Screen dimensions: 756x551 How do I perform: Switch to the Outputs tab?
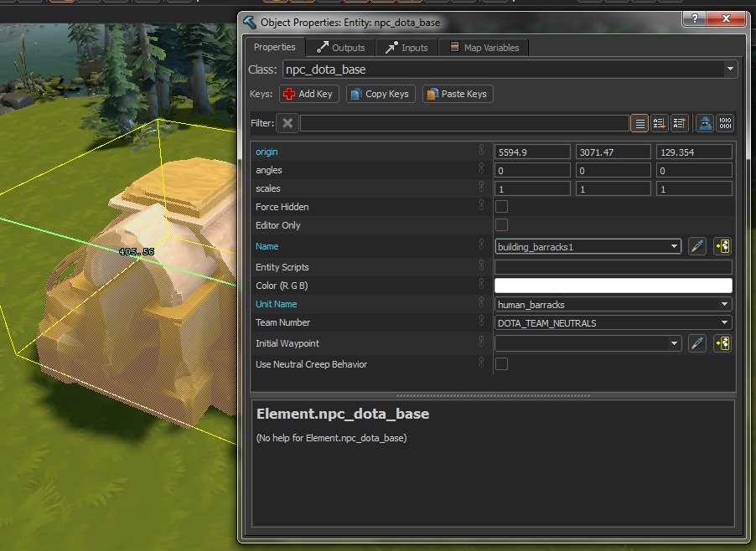(x=340, y=48)
